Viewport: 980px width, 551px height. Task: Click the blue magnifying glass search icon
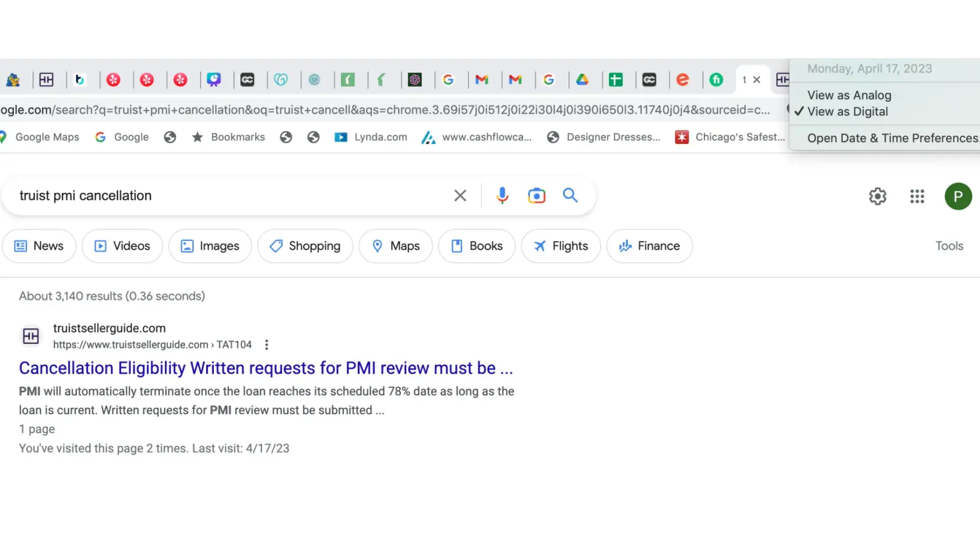(570, 195)
